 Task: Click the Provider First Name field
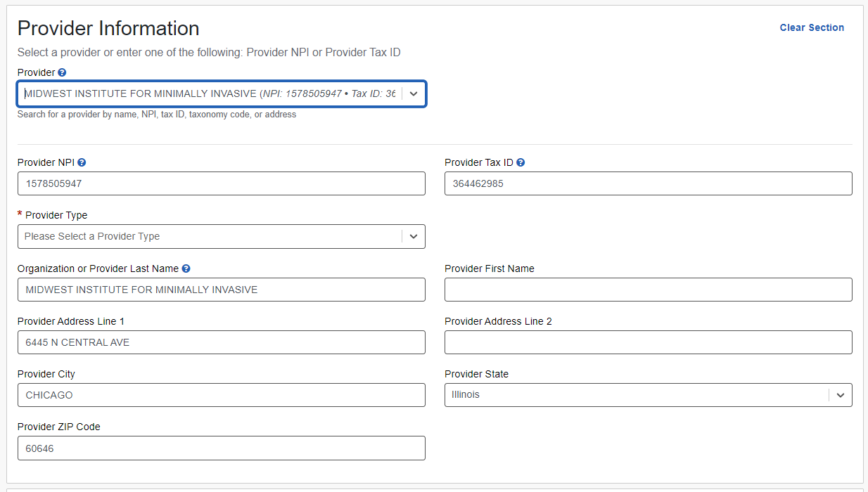(x=648, y=290)
